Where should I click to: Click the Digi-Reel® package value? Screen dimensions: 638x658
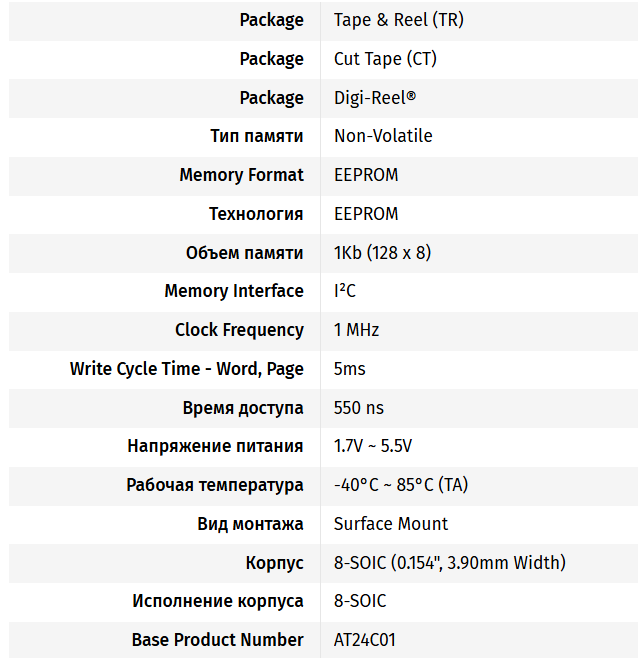point(374,98)
